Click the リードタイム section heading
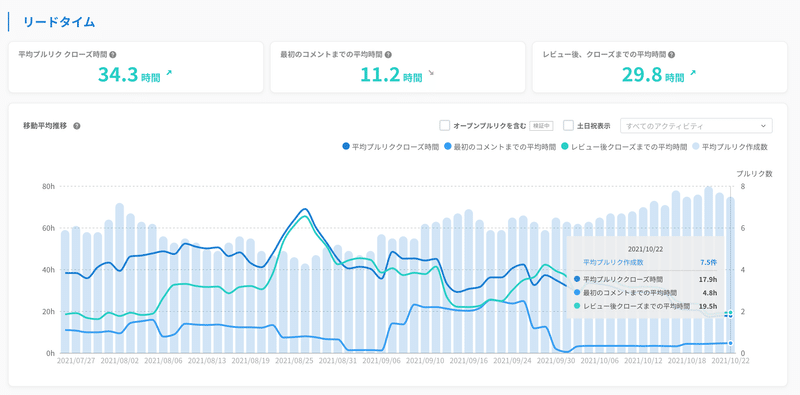Image resolution: width=800 pixels, height=395 pixels. coord(59,22)
